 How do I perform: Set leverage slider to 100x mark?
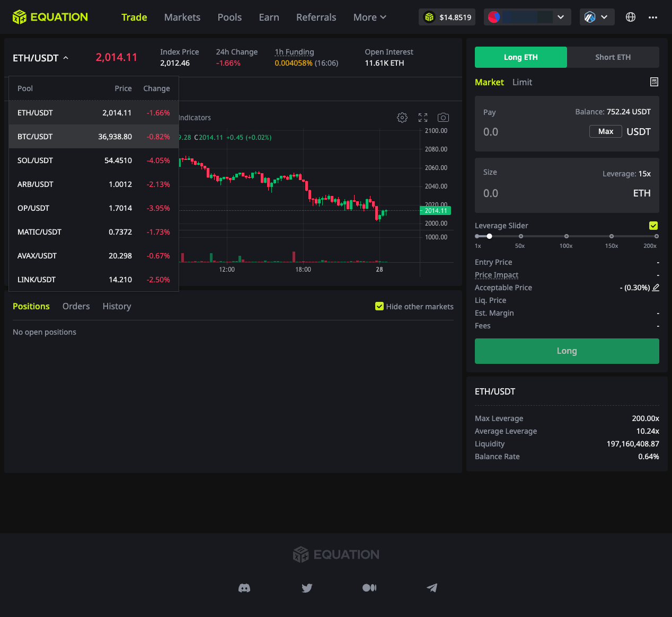click(x=567, y=236)
